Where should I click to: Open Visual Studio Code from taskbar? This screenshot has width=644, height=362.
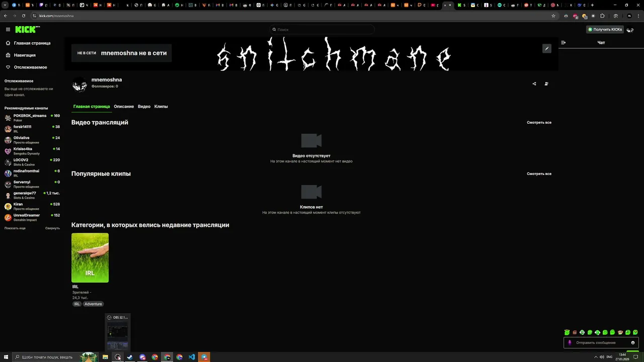(x=192, y=357)
